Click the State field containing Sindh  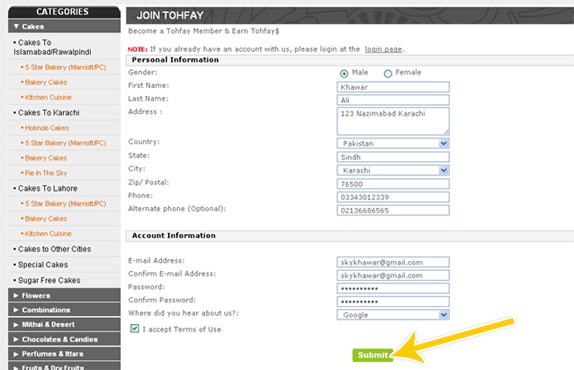tap(393, 157)
